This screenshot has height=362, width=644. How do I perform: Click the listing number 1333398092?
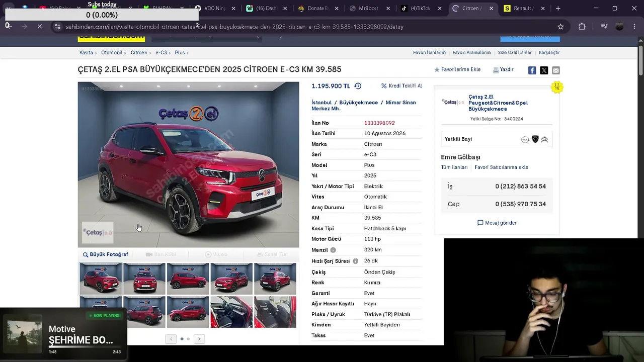379,123
